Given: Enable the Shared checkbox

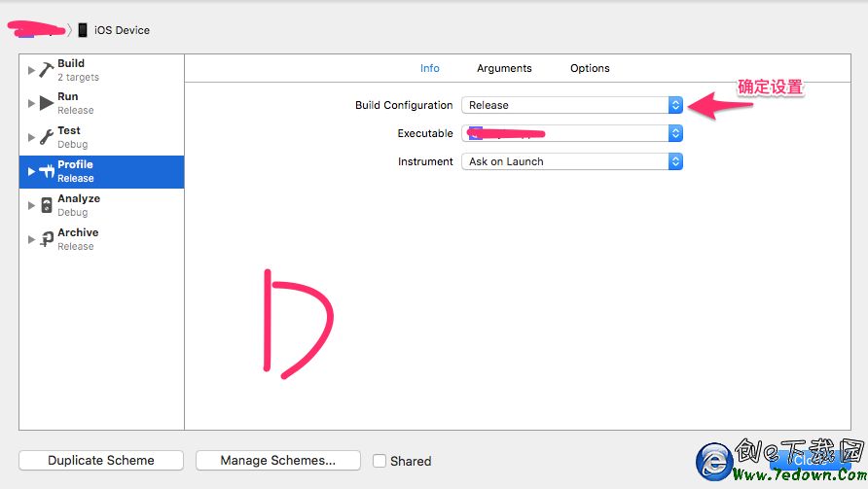Looking at the screenshot, I should 380,461.
